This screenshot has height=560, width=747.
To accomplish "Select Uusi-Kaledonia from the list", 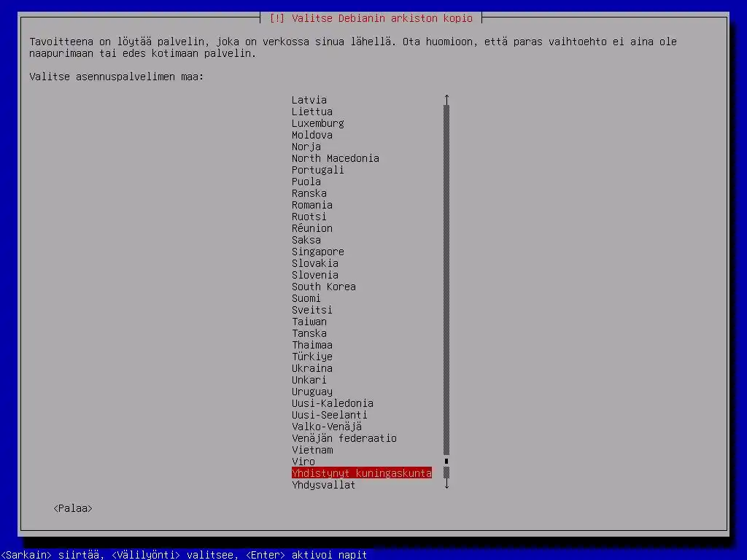I will 333,403.
